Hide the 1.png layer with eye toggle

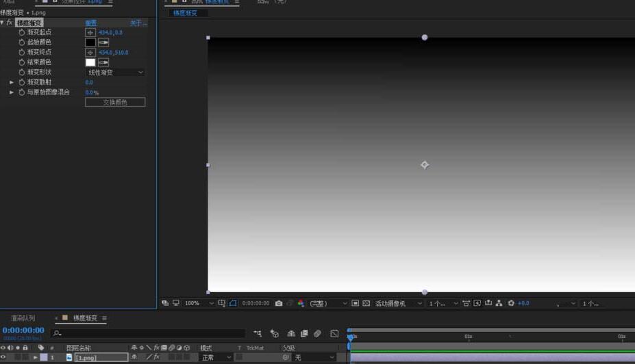(x=3, y=357)
